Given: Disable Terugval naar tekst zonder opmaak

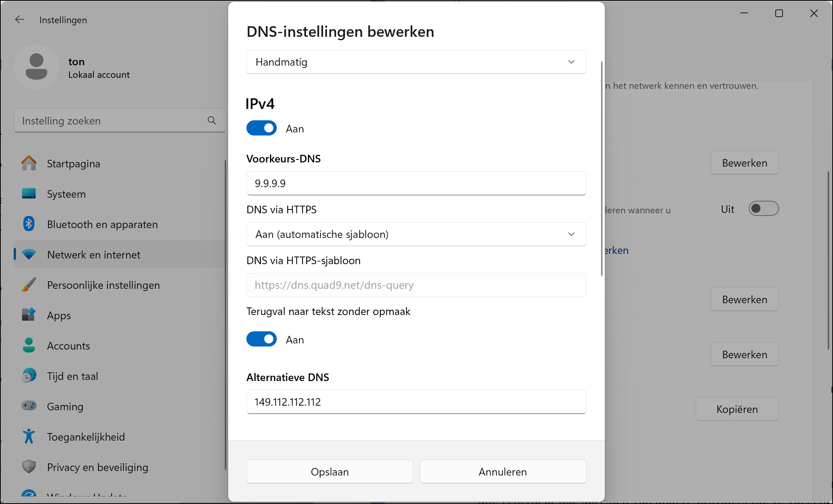Looking at the screenshot, I should (262, 339).
